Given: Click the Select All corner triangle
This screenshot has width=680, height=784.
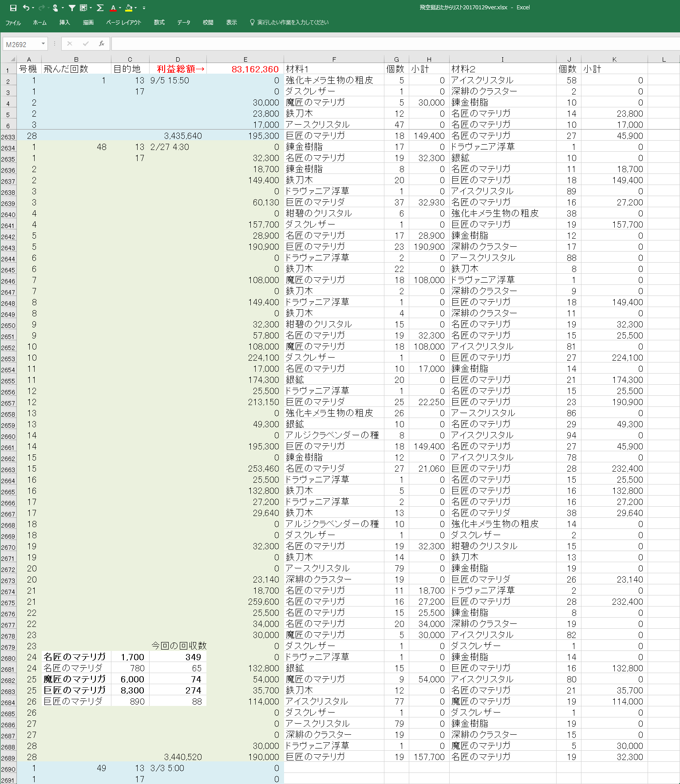Looking at the screenshot, I should [x=12, y=59].
